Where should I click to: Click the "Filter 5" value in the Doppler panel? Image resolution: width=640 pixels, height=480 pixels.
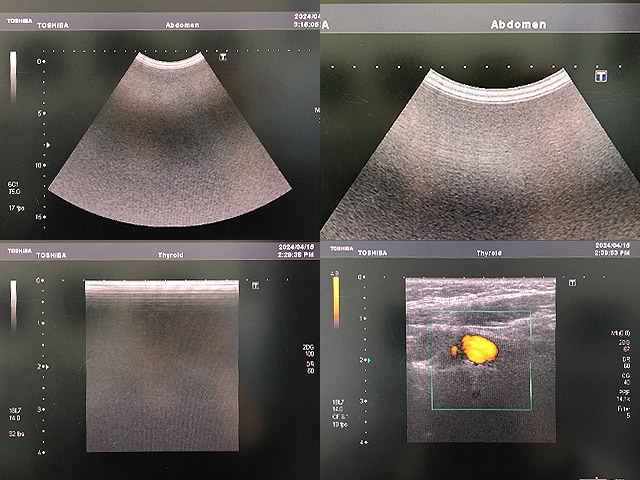point(624,412)
